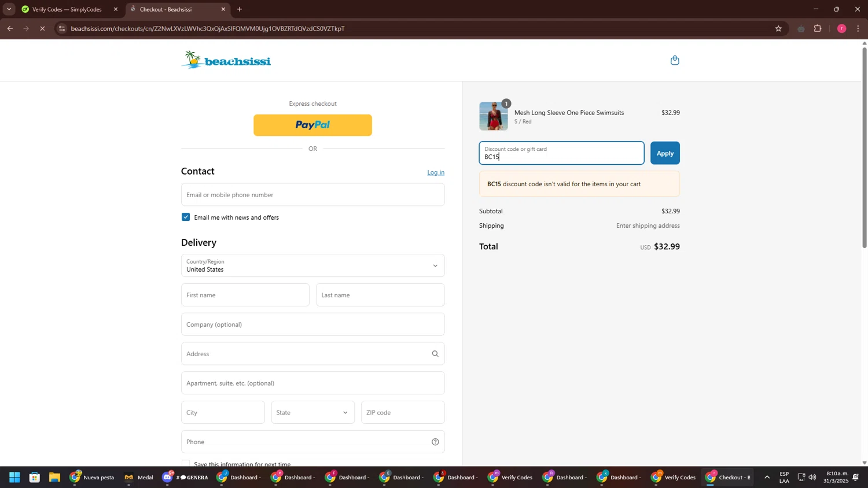Image resolution: width=868 pixels, height=488 pixels.
Task: Open the Chrome profile avatar
Action: click(x=841, y=28)
